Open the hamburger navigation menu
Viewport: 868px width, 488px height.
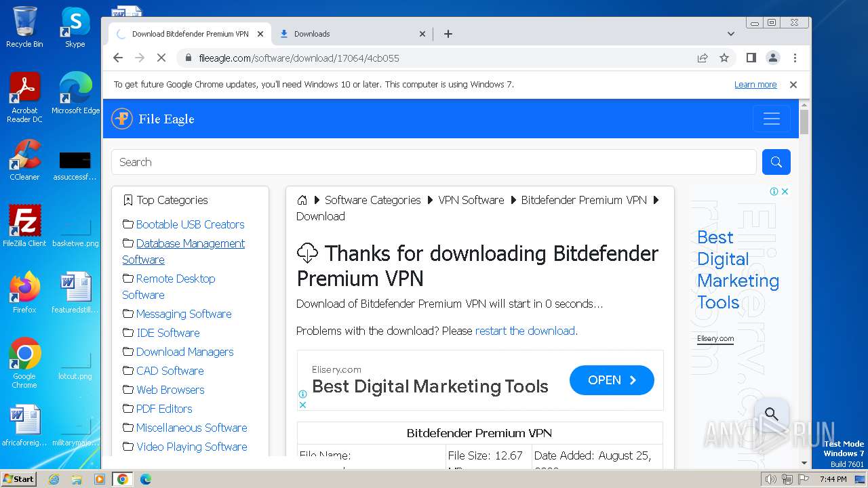(772, 119)
